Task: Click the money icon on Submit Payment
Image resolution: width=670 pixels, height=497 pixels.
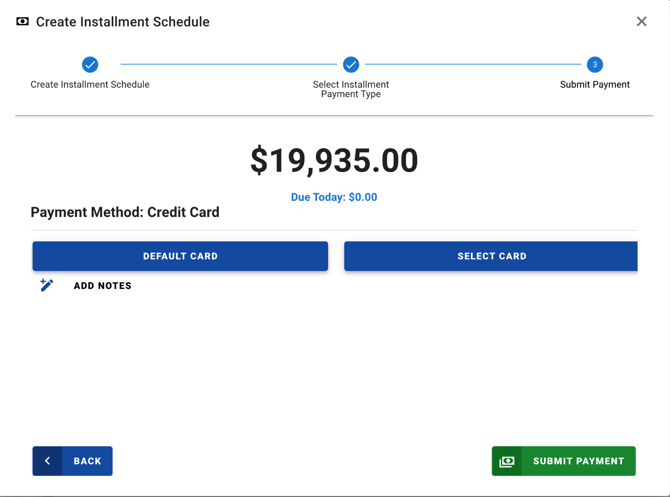Action: pyautogui.click(x=507, y=461)
